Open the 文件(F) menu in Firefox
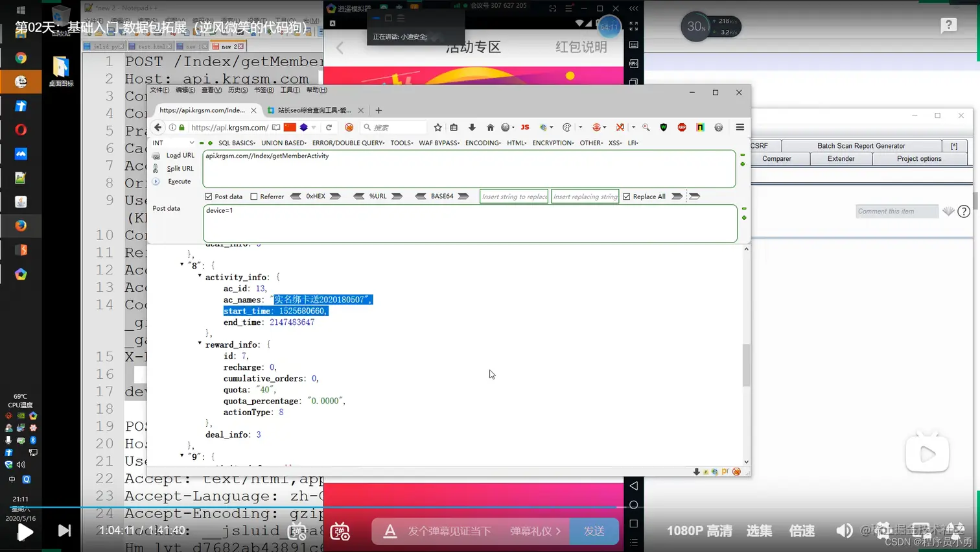980x552 pixels. coord(159,90)
